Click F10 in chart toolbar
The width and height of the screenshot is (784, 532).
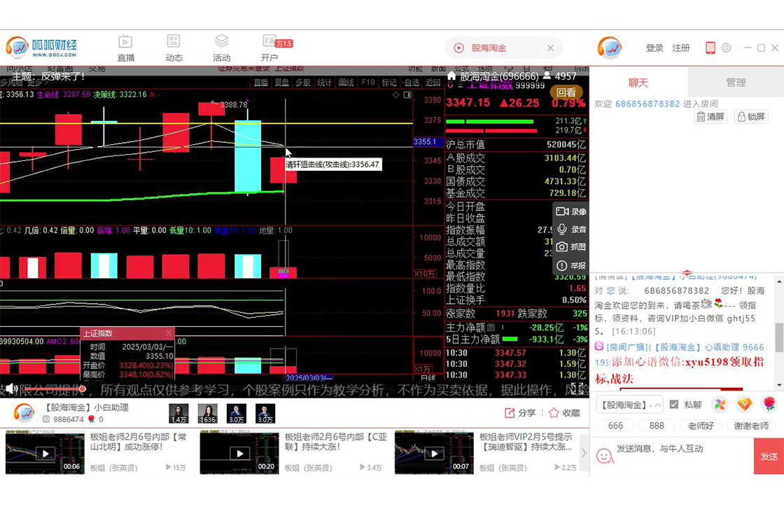click(x=368, y=83)
